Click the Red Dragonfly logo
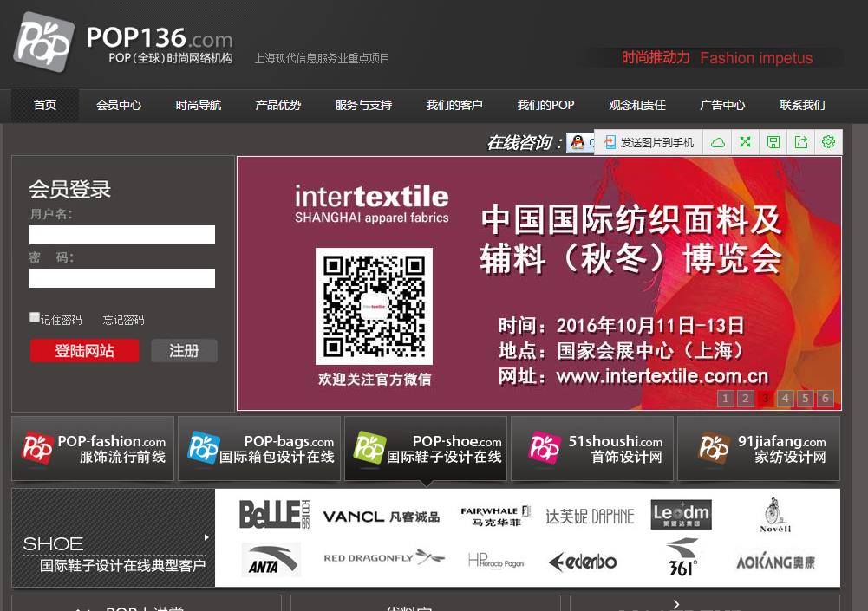 click(x=384, y=557)
